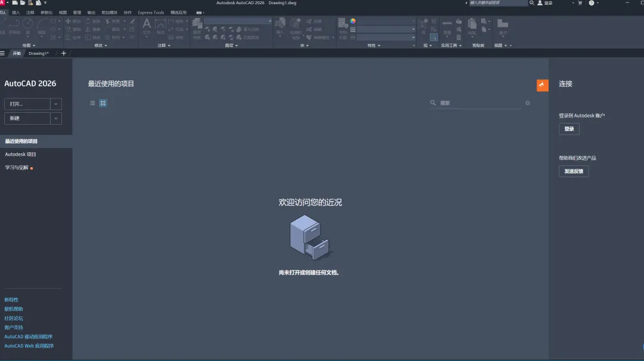Viewport: 644px width, 361px height.
Task: Open the 管理 ribbon tab
Action: [77, 13]
